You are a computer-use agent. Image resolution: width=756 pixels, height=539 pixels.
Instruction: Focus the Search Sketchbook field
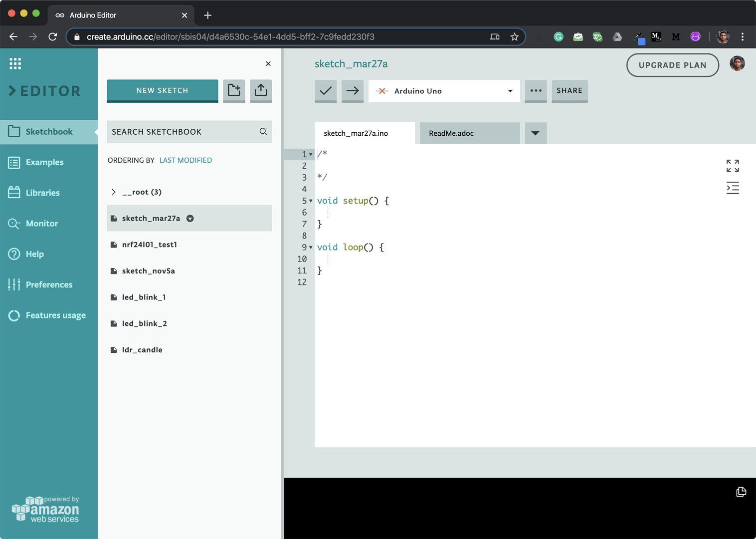[189, 132]
